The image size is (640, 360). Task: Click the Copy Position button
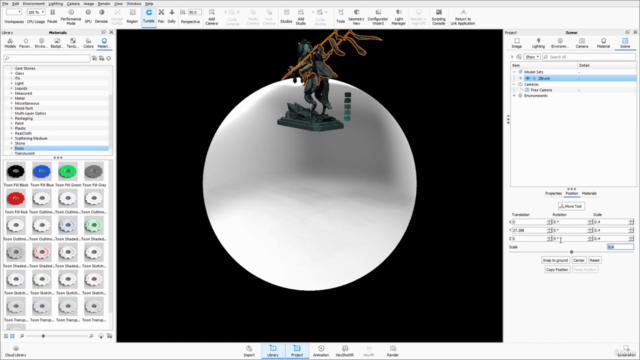[557, 269]
